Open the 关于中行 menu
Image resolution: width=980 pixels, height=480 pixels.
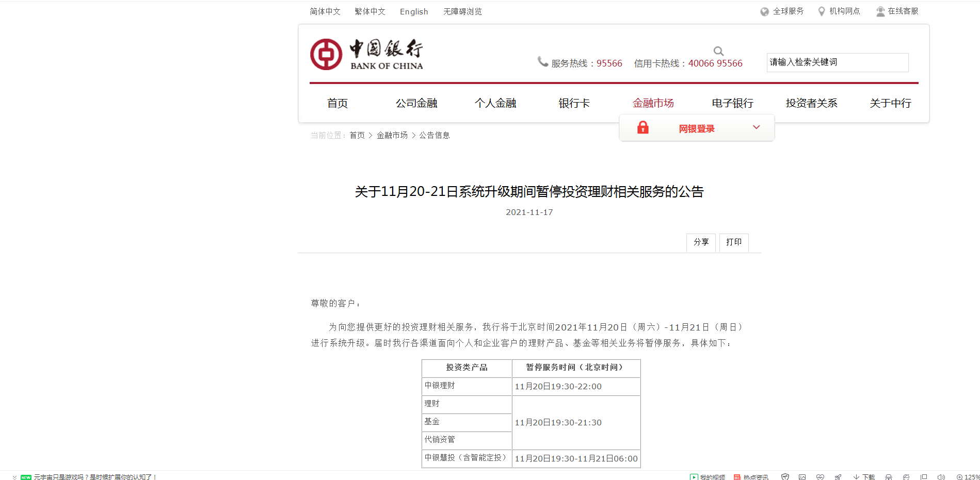click(x=890, y=103)
